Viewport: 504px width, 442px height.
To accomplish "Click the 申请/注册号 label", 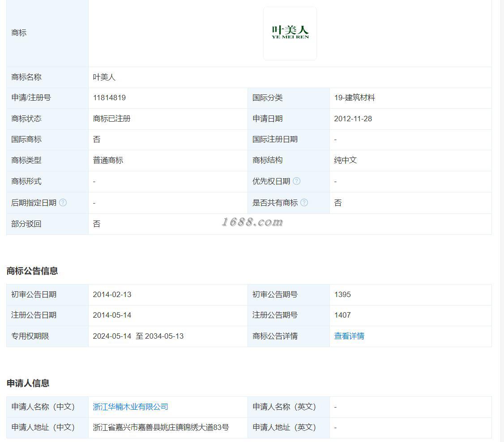I will pos(31,98).
